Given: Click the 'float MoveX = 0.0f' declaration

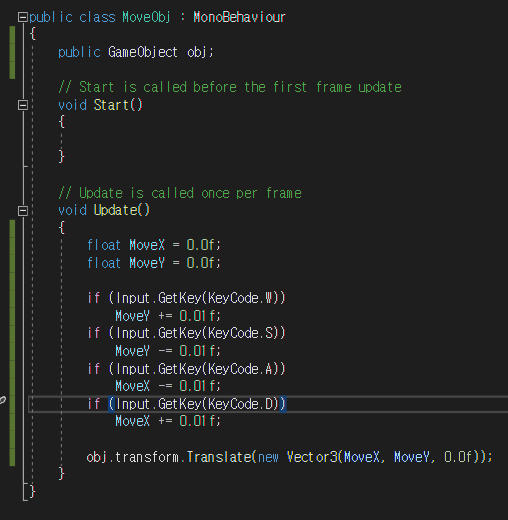Looking at the screenshot, I should [x=154, y=245].
